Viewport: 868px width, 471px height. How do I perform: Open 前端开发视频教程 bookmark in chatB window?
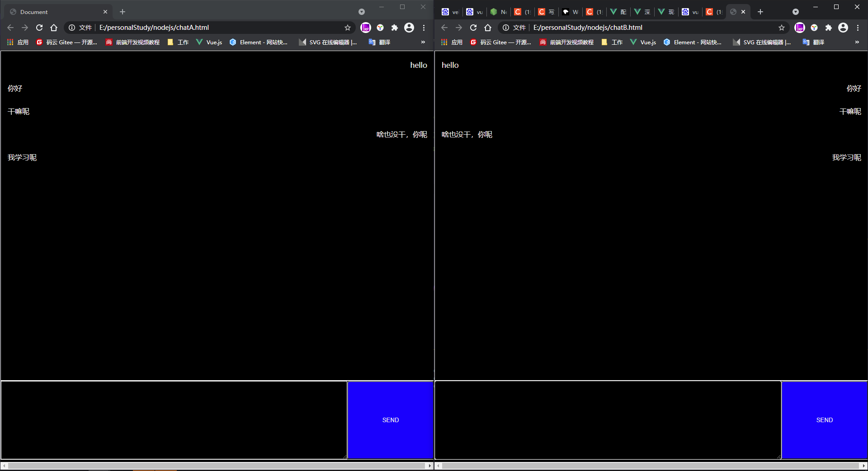(567, 42)
